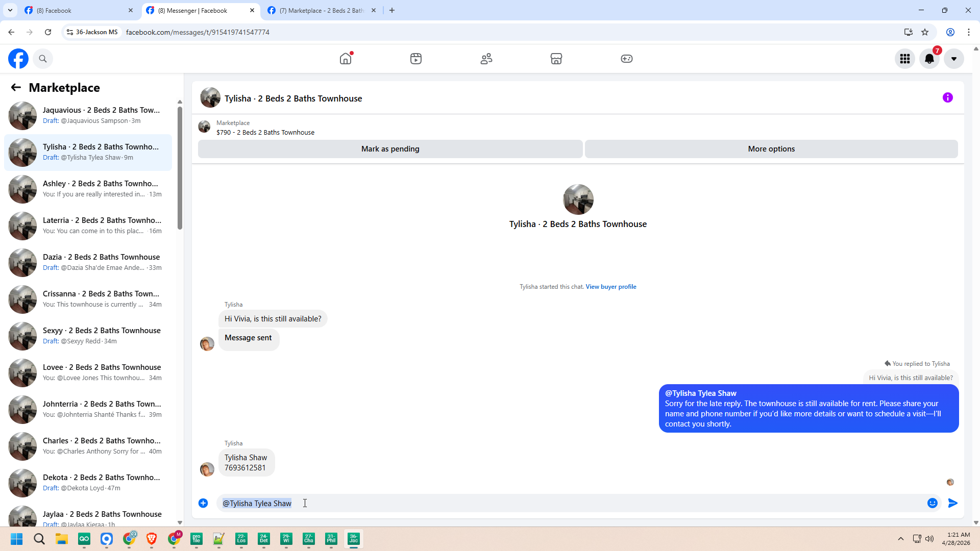Image resolution: width=980 pixels, height=551 pixels.
Task: Select the Messenger browser tab
Action: click(200, 10)
